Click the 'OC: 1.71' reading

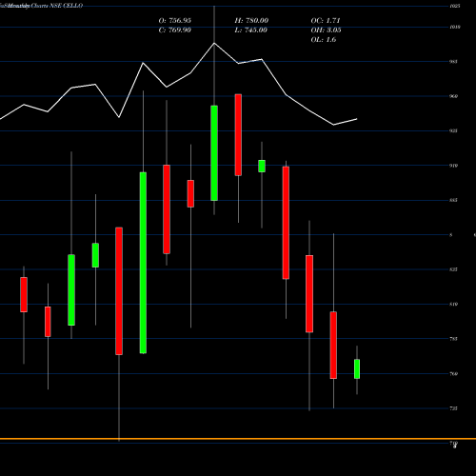[326, 21]
